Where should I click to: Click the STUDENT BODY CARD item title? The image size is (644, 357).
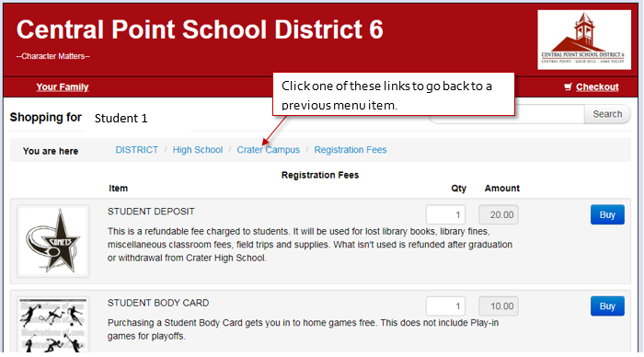[158, 303]
